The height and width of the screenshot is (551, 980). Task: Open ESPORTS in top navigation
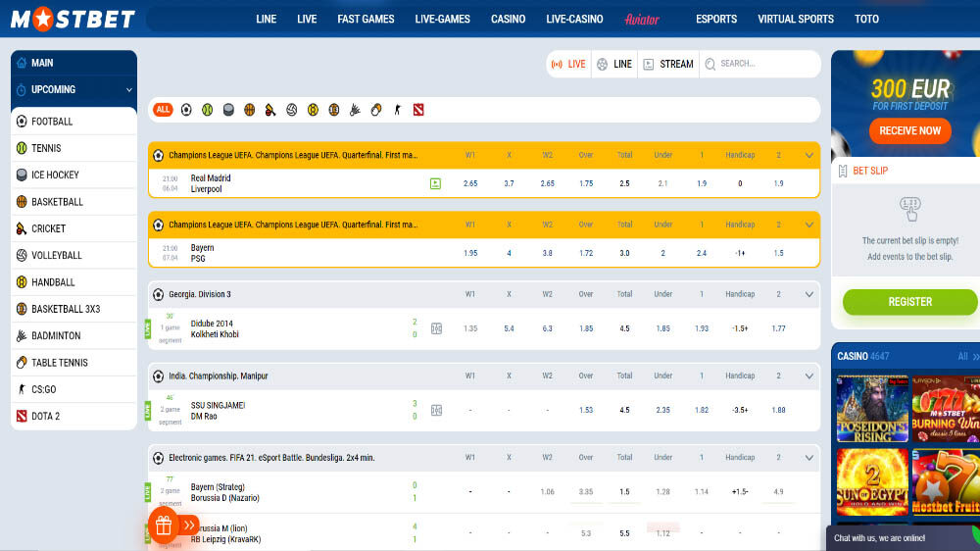[716, 20]
